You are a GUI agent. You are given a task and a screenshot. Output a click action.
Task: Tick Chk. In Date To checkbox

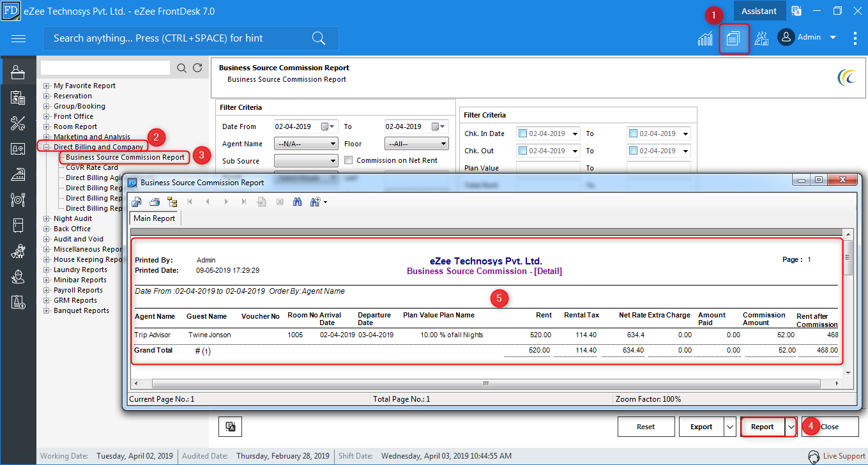[634, 133]
